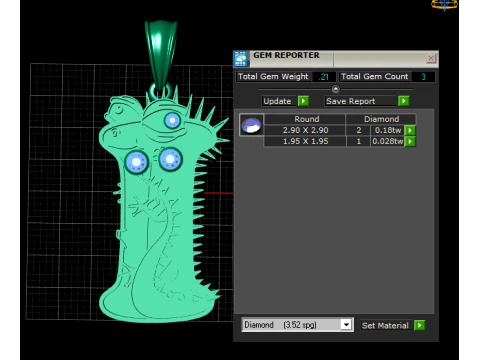Click the Total Gem Count label
Image resolution: width=480 pixels, height=360 pixels.
click(x=374, y=77)
